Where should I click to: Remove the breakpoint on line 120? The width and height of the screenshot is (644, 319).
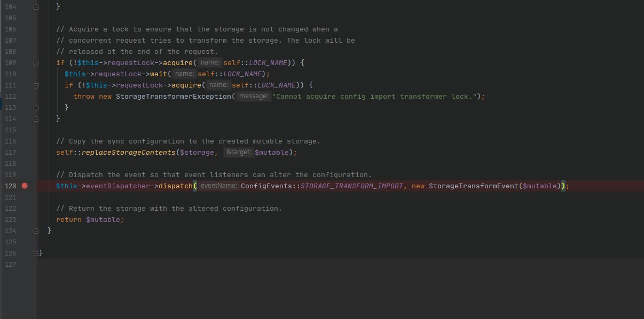(24, 186)
